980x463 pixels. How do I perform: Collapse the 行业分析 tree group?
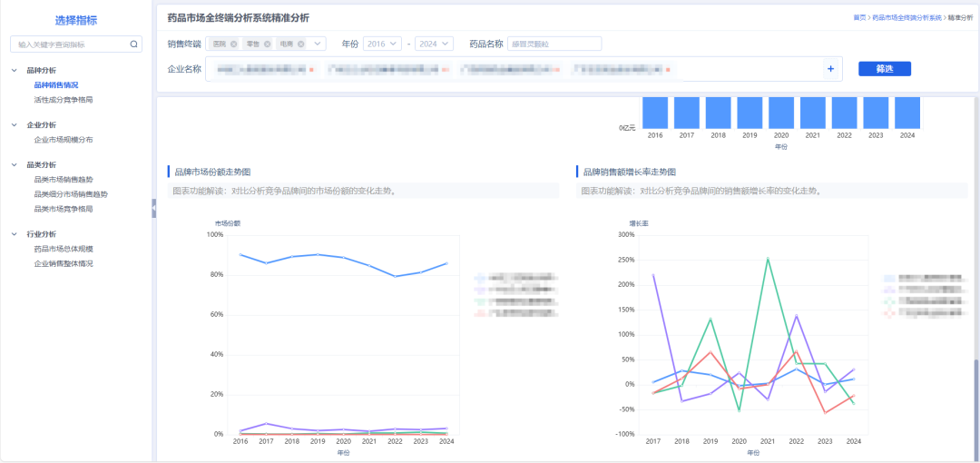tap(15, 234)
